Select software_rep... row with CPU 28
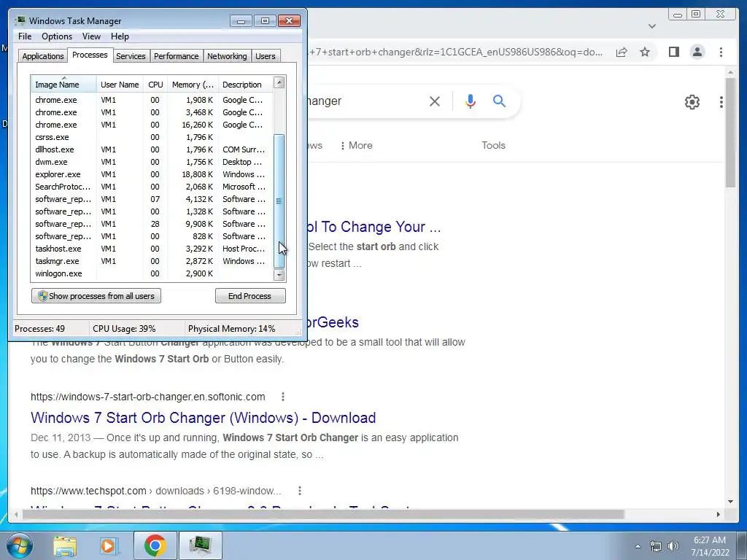Viewport: 747px width, 560px height. tap(152, 224)
